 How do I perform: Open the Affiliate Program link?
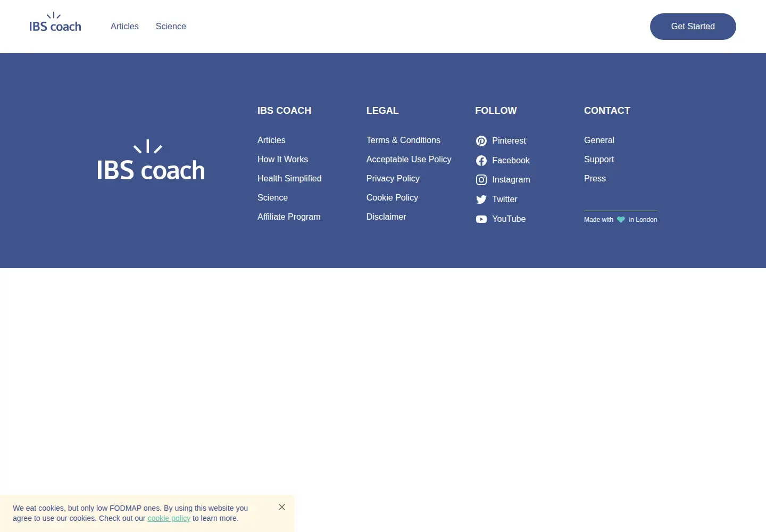pyautogui.click(x=289, y=217)
